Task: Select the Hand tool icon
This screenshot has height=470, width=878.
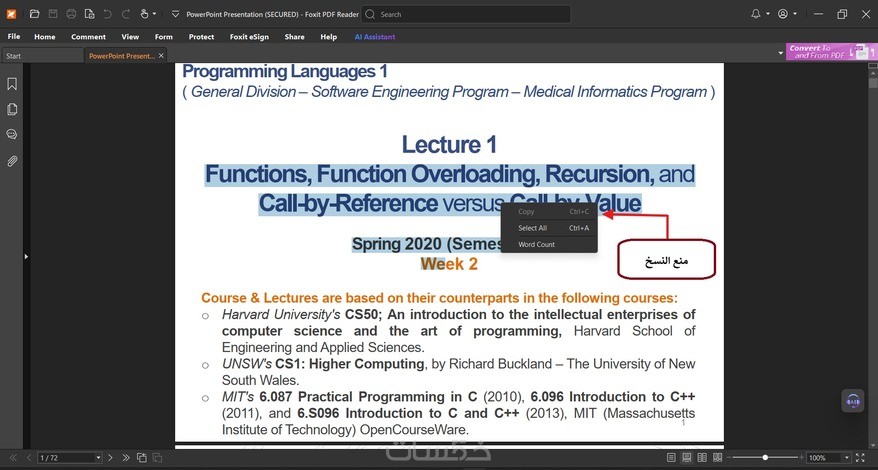Action: coord(144,14)
